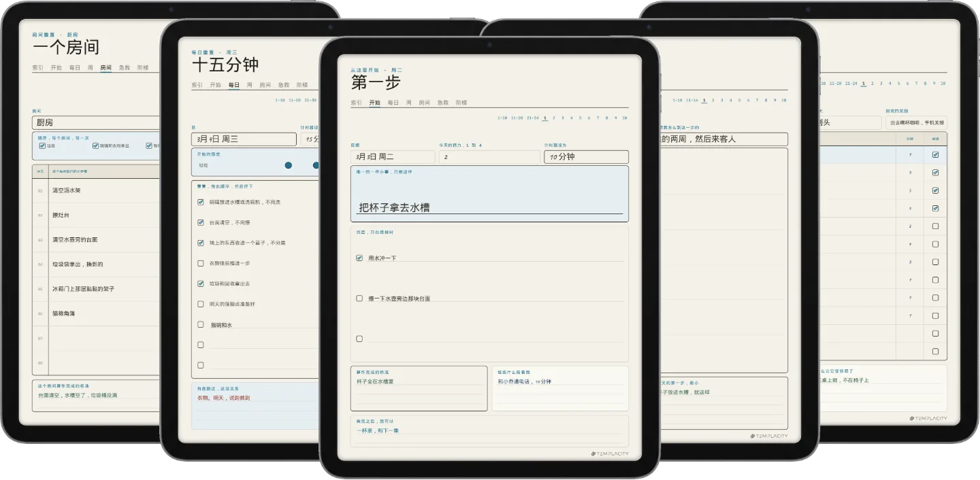Click the 擦灶台 step row
This screenshot has height=480, width=980.
(96, 215)
